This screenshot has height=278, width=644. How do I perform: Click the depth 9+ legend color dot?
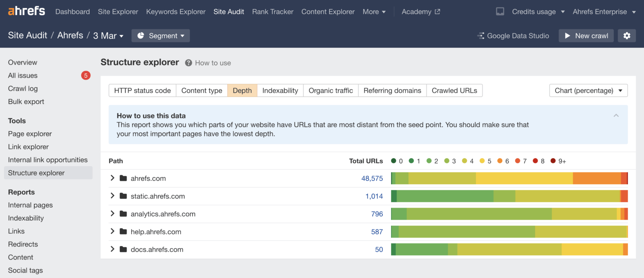pos(553,160)
